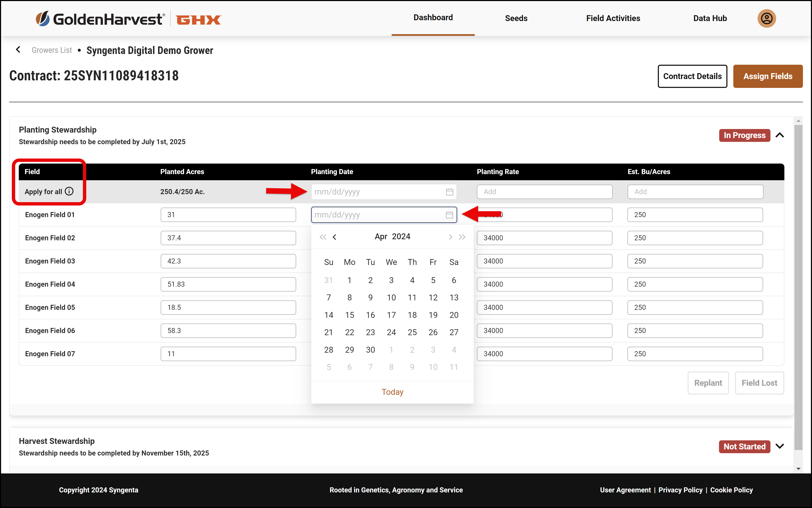Screen dimensions: 812x508
Task: Click the Enogen Field 01 planting date input
Action: 384,215
